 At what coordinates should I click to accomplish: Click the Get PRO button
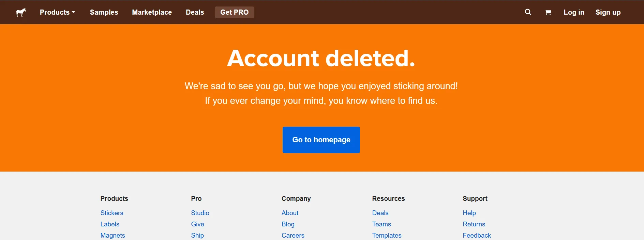pyautogui.click(x=234, y=12)
